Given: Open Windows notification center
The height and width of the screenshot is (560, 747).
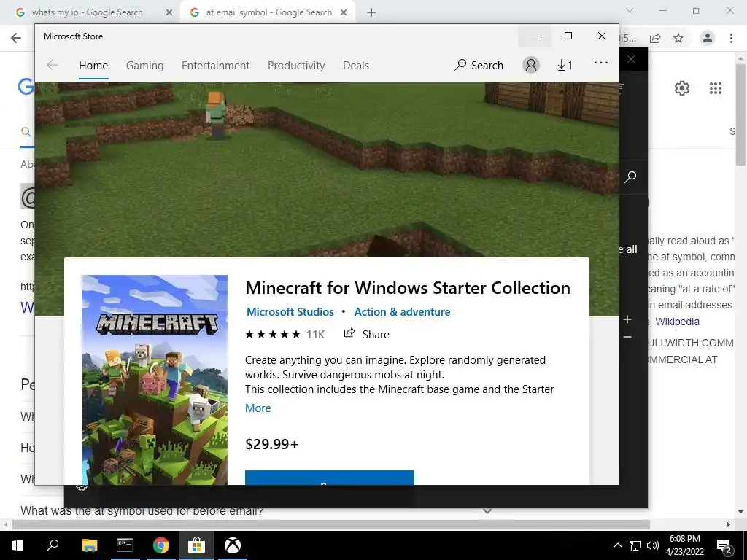Looking at the screenshot, I should [724, 545].
